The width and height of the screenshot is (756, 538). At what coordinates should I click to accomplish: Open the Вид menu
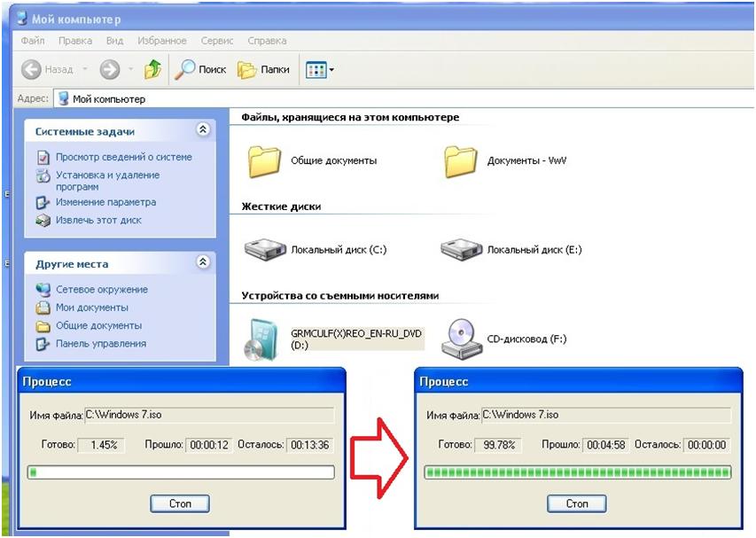[114, 41]
